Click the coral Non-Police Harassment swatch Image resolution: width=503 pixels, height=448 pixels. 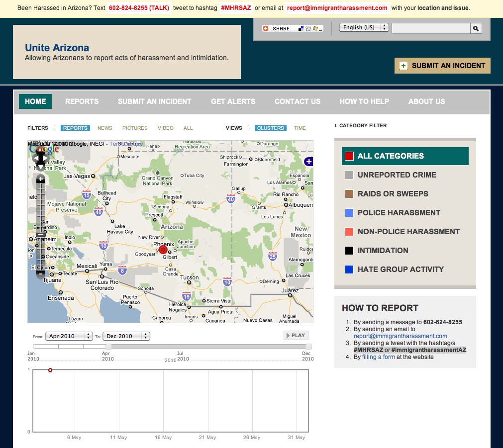349,232
